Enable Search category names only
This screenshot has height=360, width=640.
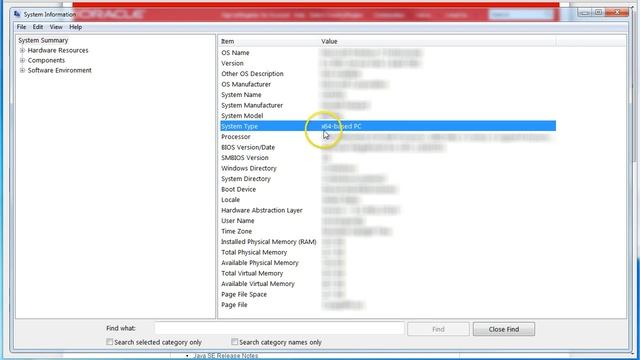coord(234,342)
